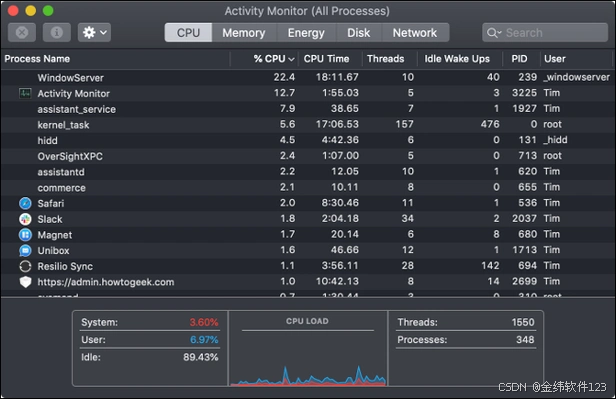Click the Safari compass icon
Image resolution: width=616 pixels, height=399 pixels.
tap(25, 203)
